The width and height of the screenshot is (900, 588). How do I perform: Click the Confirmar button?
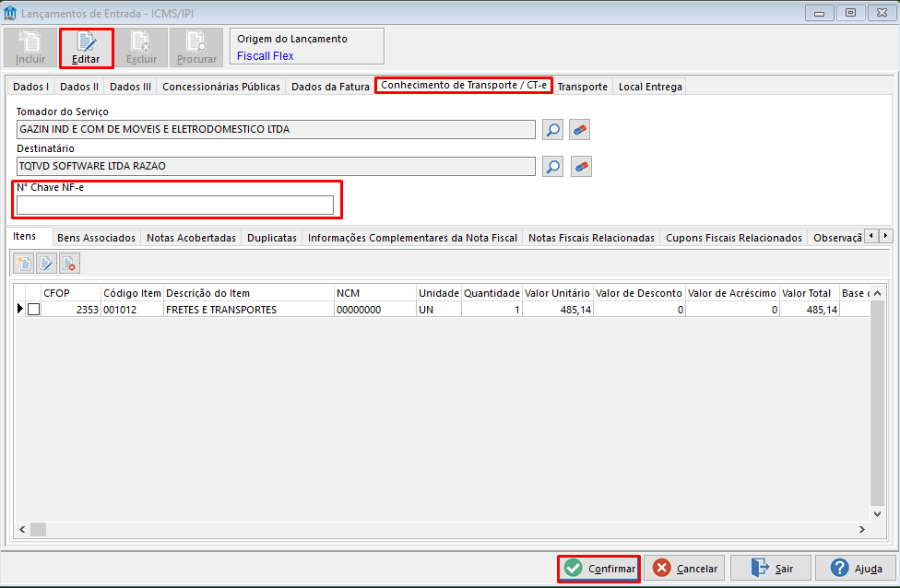click(x=598, y=569)
